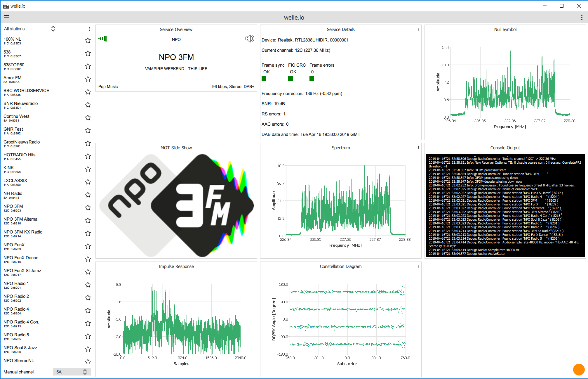This screenshot has height=379, width=588.
Task: Open Console Output panel options
Action: pos(583,148)
